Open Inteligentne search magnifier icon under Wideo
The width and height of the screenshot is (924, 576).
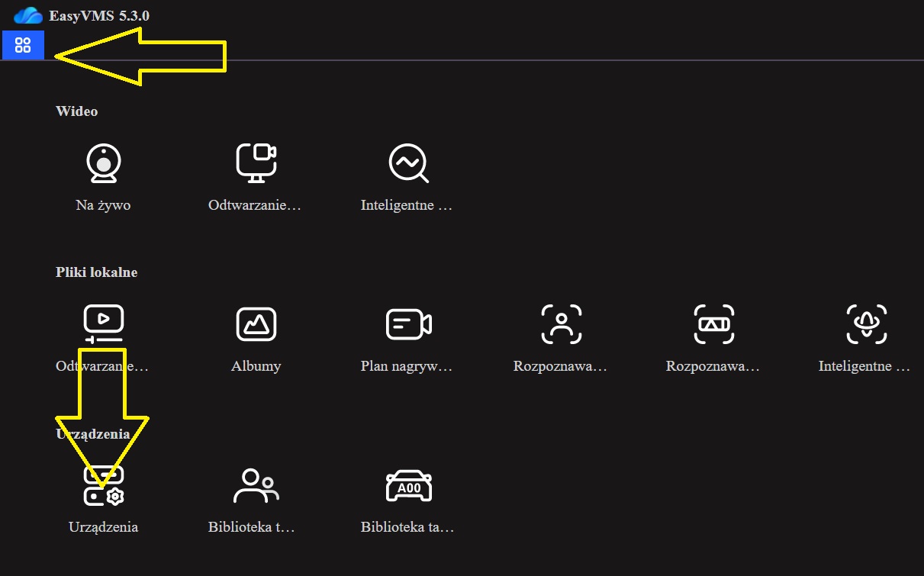pyautogui.click(x=408, y=163)
